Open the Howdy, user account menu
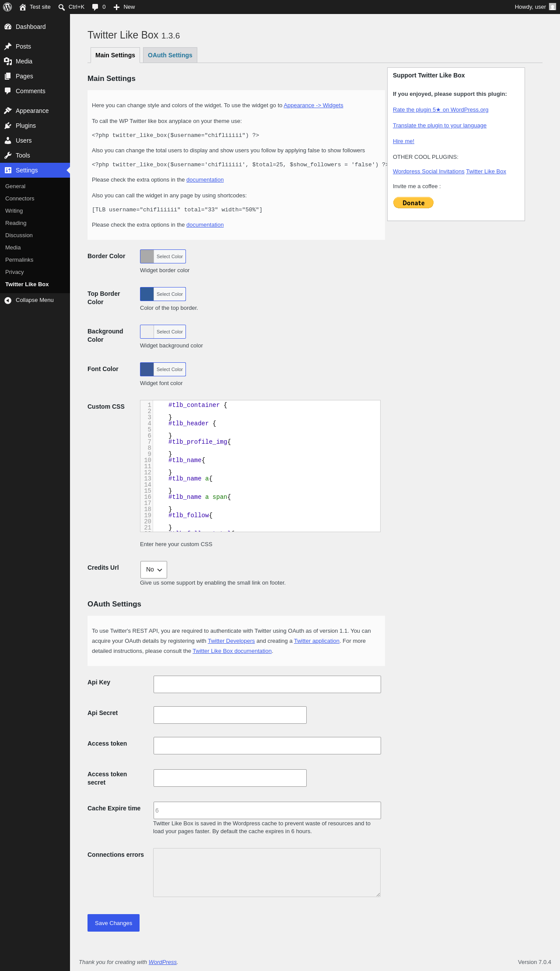The height and width of the screenshot is (971, 560). (x=535, y=7)
